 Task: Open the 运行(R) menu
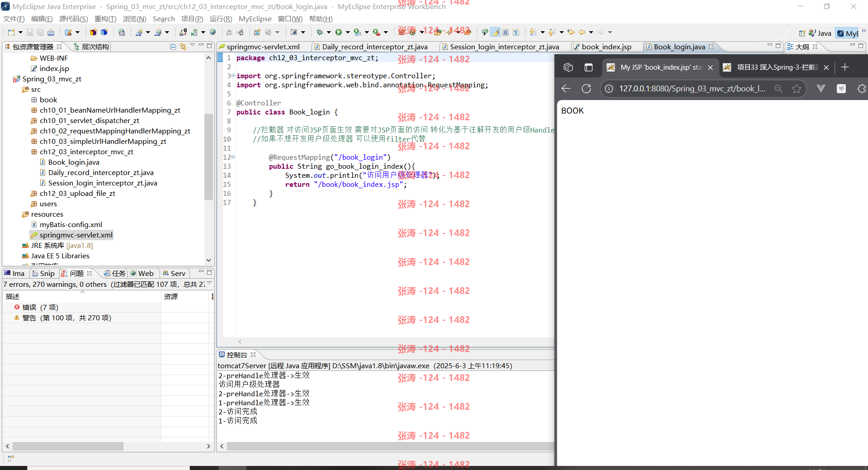point(221,19)
